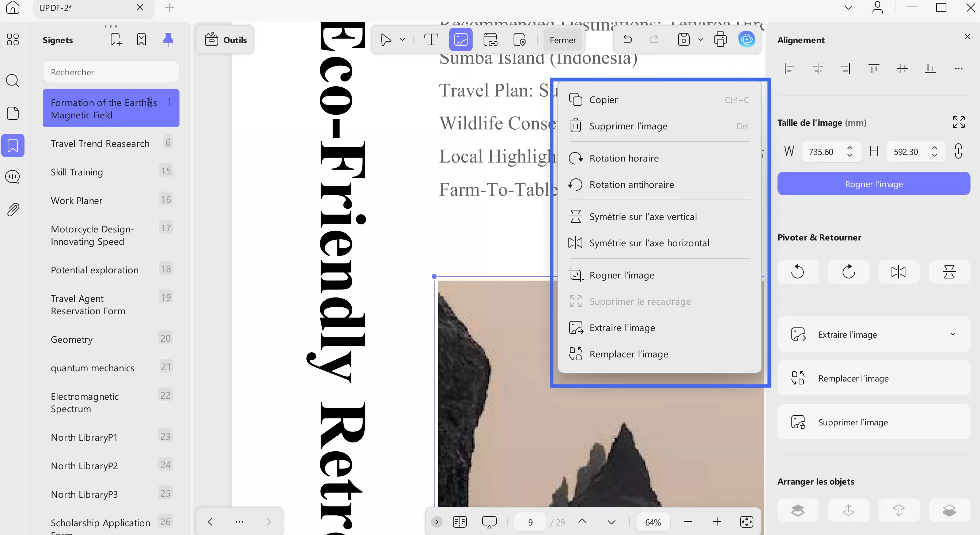Click the add bookmark icon
The width and height of the screenshot is (980, 535).
tap(116, 39)
